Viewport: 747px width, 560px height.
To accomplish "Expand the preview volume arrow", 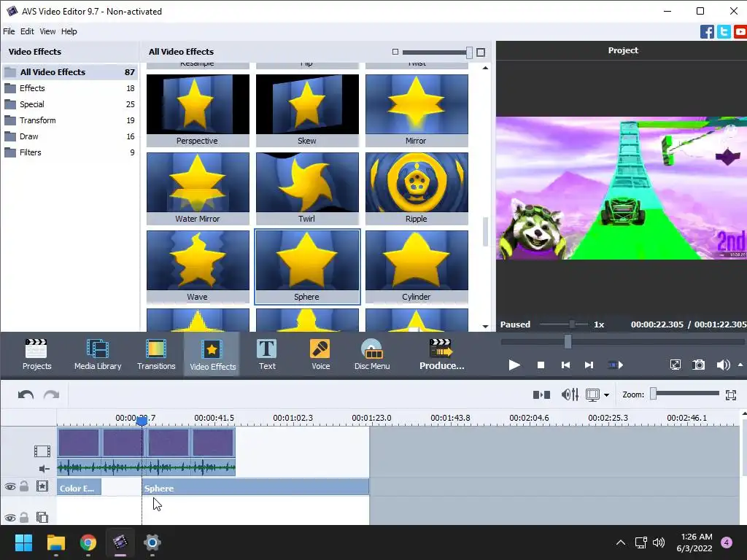I will [740, 365].
